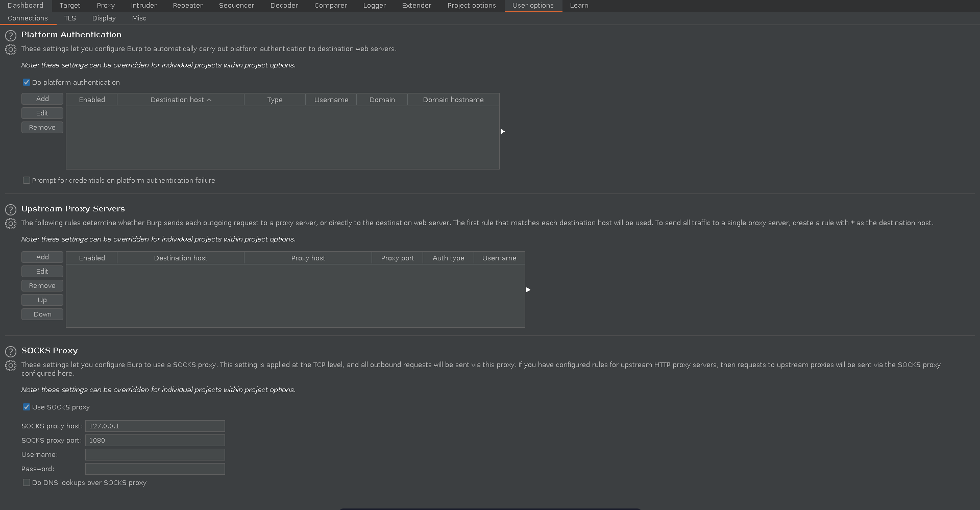Sort by Destination host column header
This screenshot has width=980, height=510.
[180, 100]
